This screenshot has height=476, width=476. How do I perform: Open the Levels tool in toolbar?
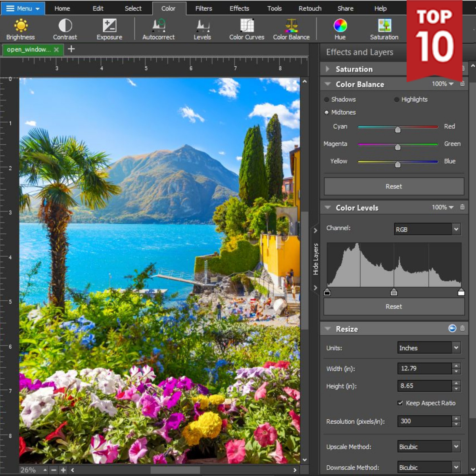[x=202, y=30]
